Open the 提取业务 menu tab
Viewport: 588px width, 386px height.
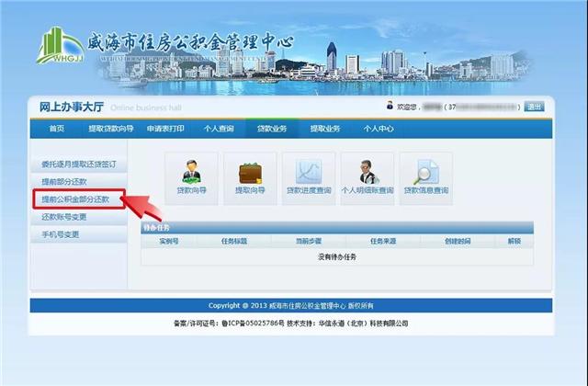[325, 129]
